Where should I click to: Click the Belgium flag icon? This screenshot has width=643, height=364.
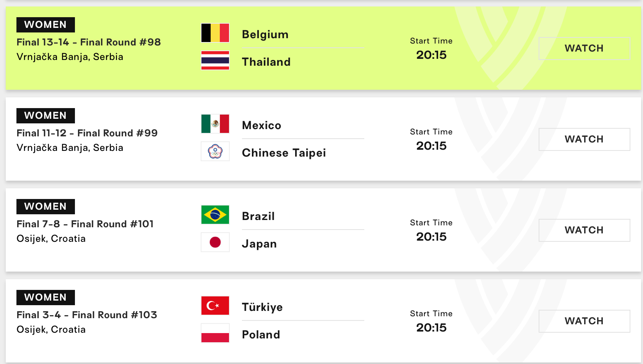pyautogui.click(x=215, y=33)
